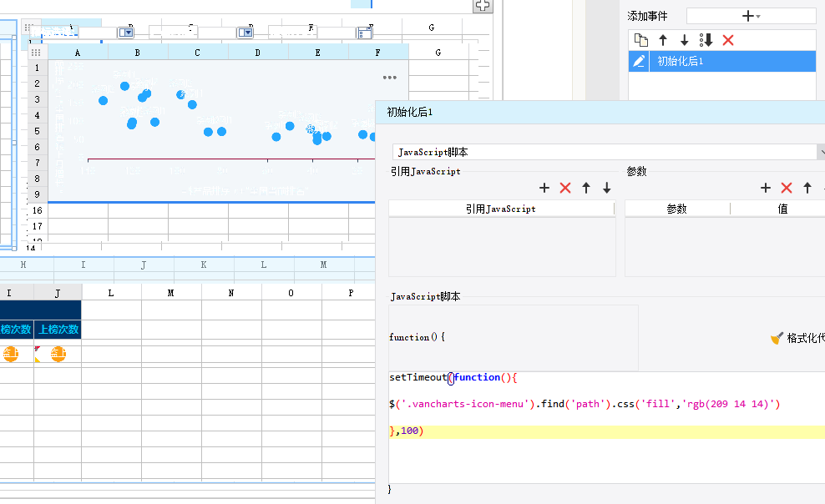Delete the 引用JavaScript entry with the red X
The width and height of the screenshot is (825, 504).
tap(565, 188)
